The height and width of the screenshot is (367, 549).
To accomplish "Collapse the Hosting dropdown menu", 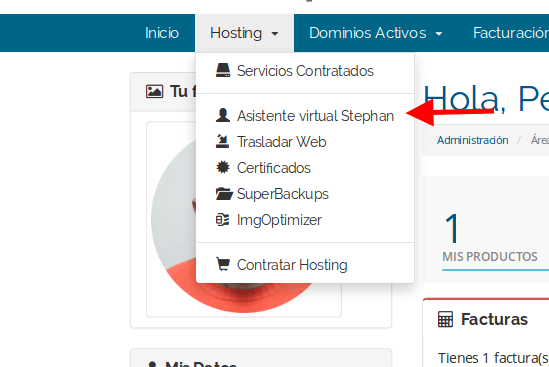I will point(244,33).
